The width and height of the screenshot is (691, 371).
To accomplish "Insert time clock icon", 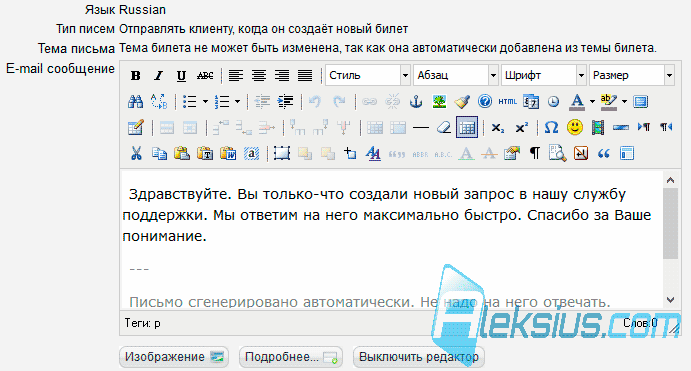I will [x=554, y=102].
